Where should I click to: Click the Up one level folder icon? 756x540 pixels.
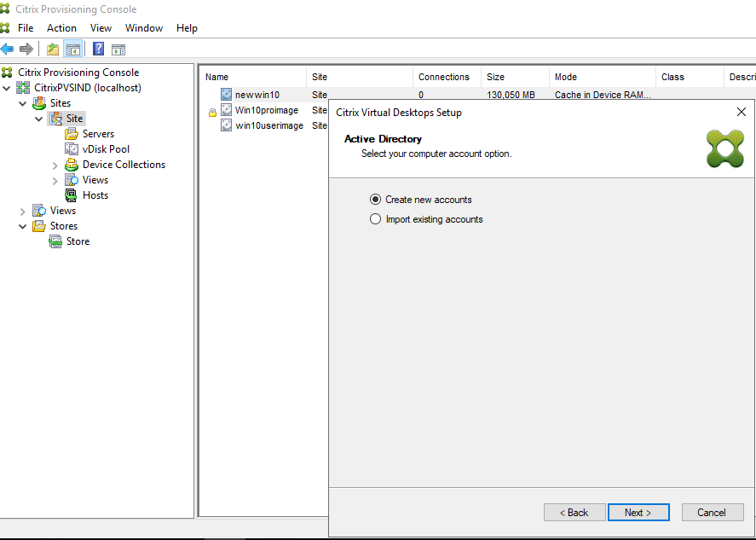point(53,49)
